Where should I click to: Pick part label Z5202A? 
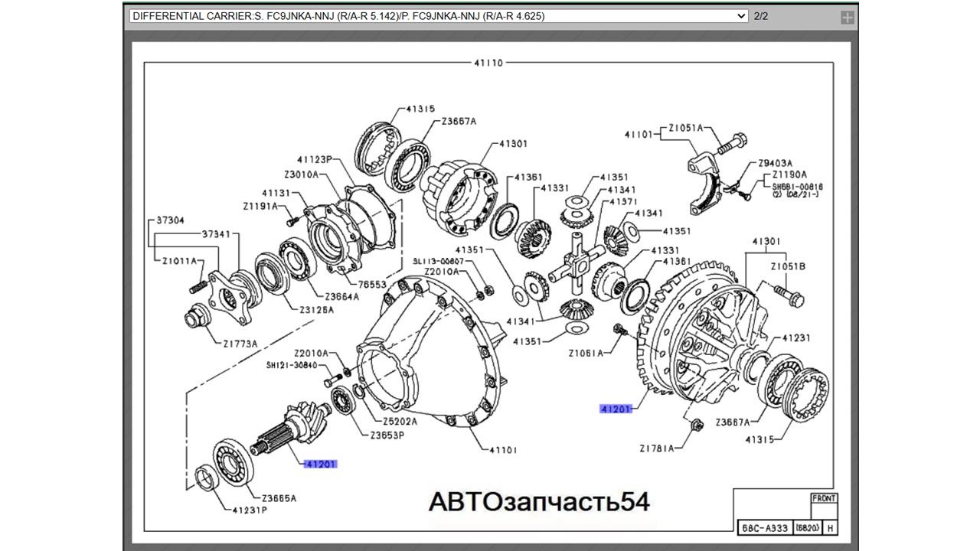(400, 422)
